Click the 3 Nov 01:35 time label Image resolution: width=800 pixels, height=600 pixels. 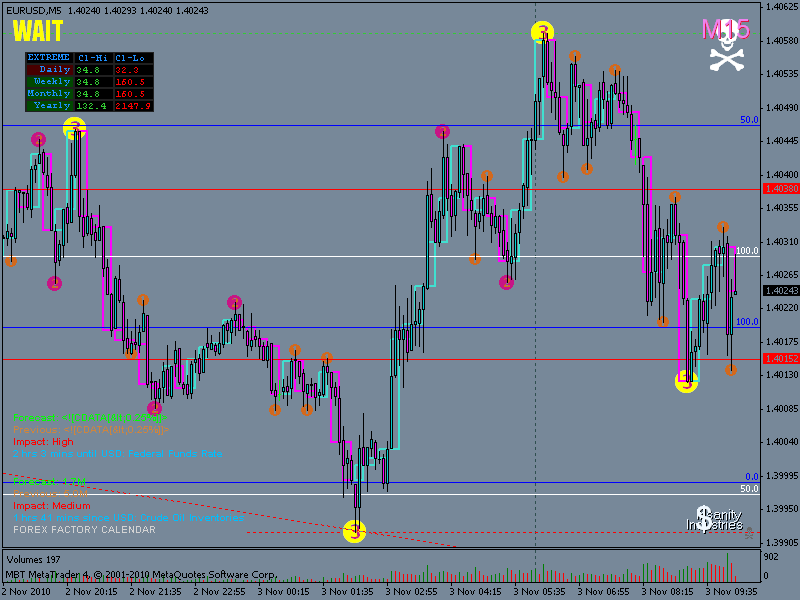click(347, 591)
